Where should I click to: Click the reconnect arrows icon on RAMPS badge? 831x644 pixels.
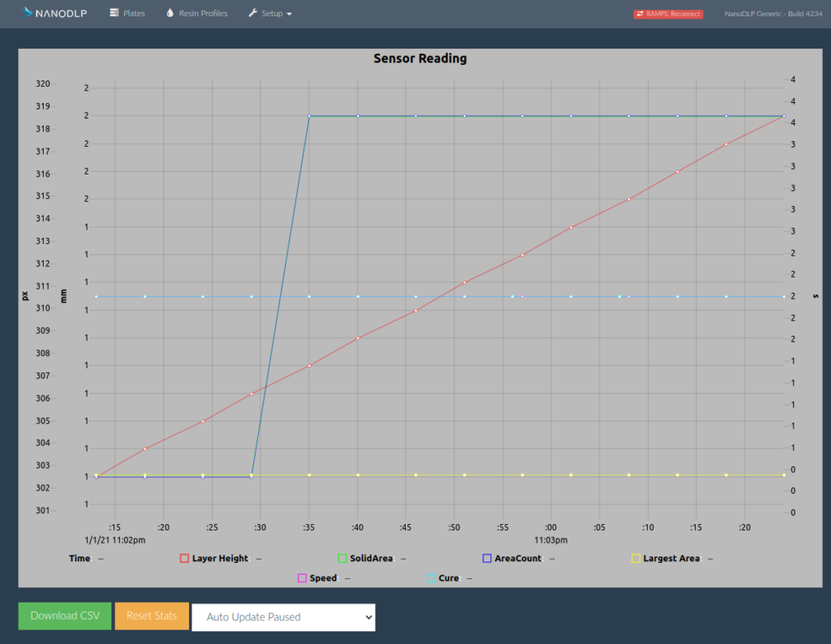[x=640, y=14]
